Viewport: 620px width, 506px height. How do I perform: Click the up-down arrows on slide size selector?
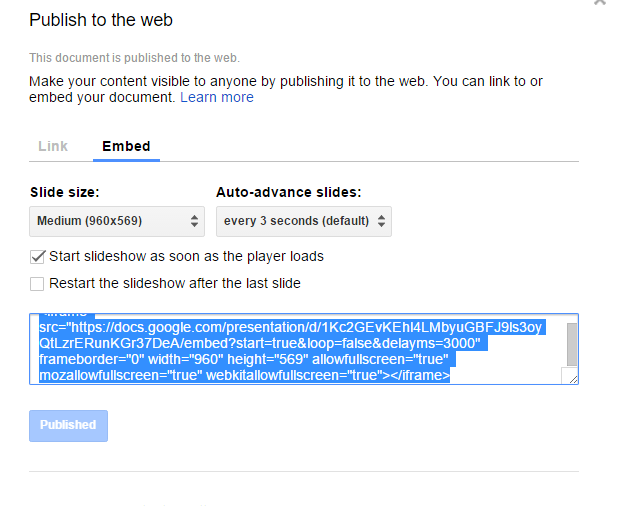click(194, 221)
